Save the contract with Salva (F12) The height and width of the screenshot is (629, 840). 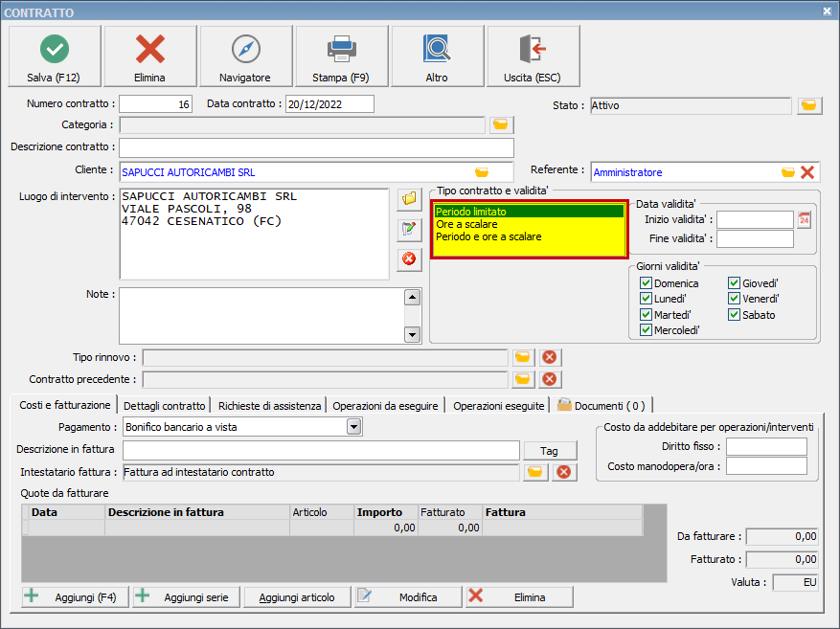[x=55, y=56]
